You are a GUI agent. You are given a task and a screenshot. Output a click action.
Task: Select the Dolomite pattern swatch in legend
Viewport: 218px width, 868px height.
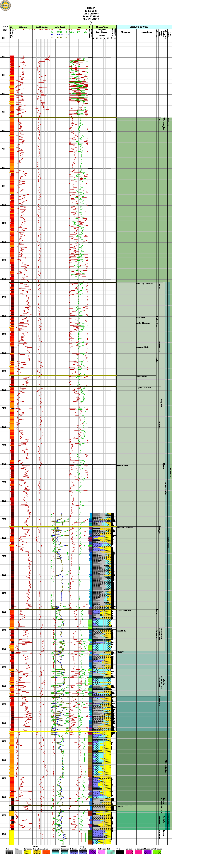74,852
